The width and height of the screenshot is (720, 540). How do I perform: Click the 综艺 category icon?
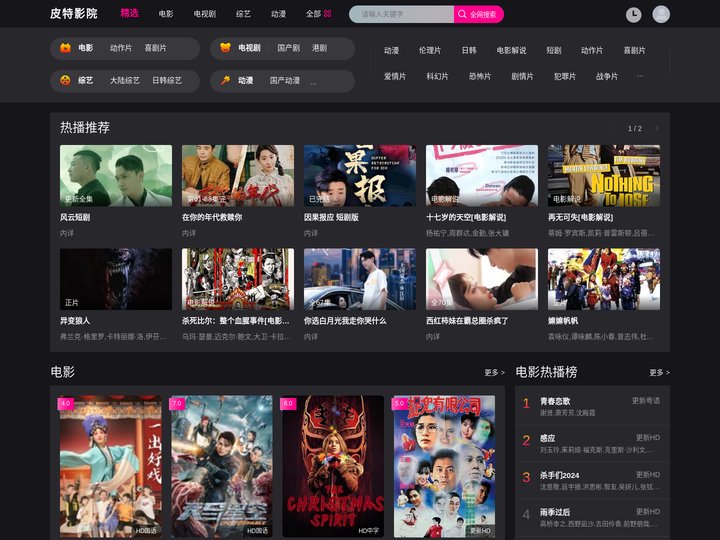pyautogui.click(x=66, y=80)
